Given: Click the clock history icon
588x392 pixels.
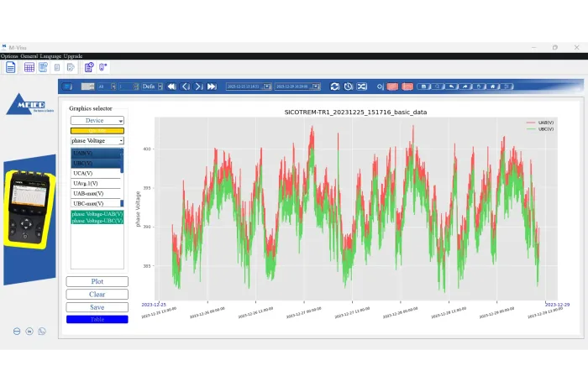Looking at the screenshot, I should (349, 86).
